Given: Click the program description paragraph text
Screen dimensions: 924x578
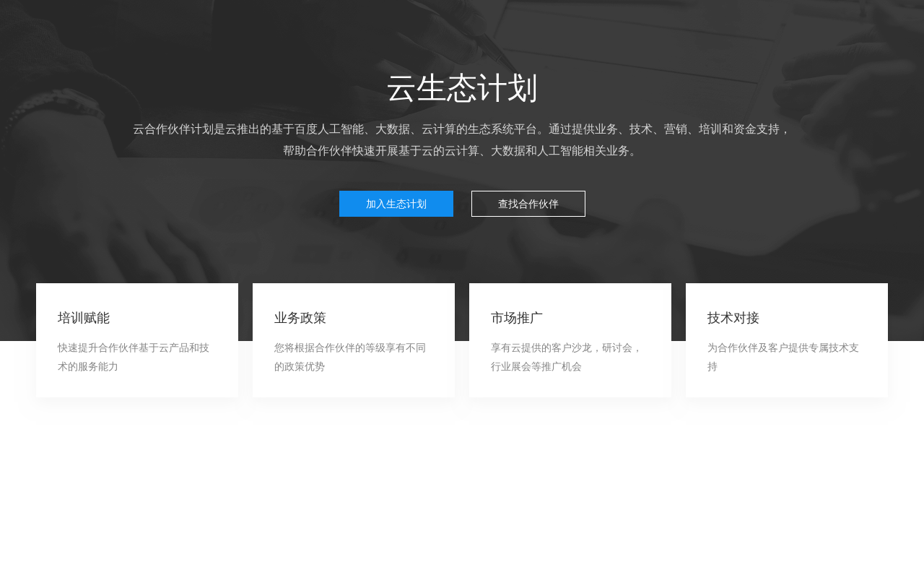Looking at the screenshot, I should click(x=461, y=140).
